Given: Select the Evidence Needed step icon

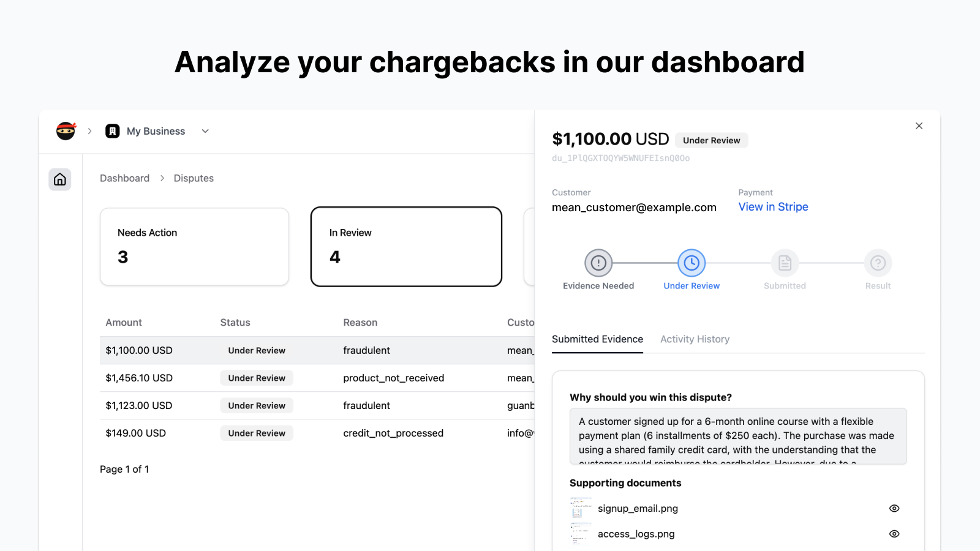Looking at the screenshot, I should [x=598, y=263].
